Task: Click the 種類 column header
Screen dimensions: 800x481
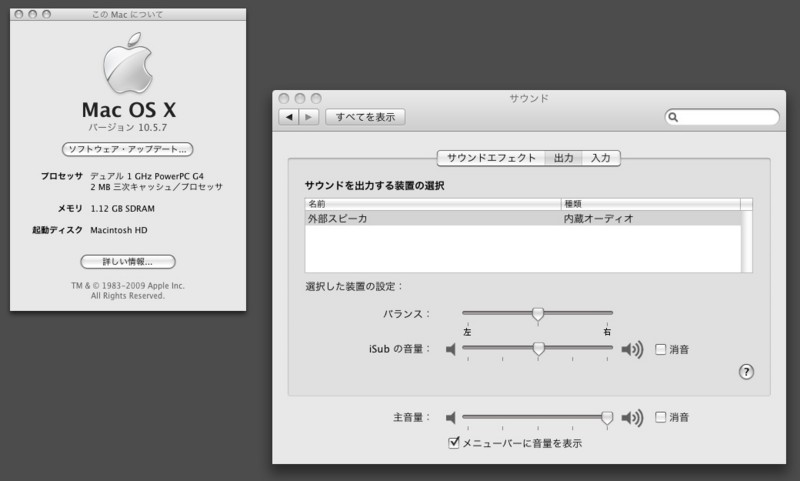Action: (651, 204)
